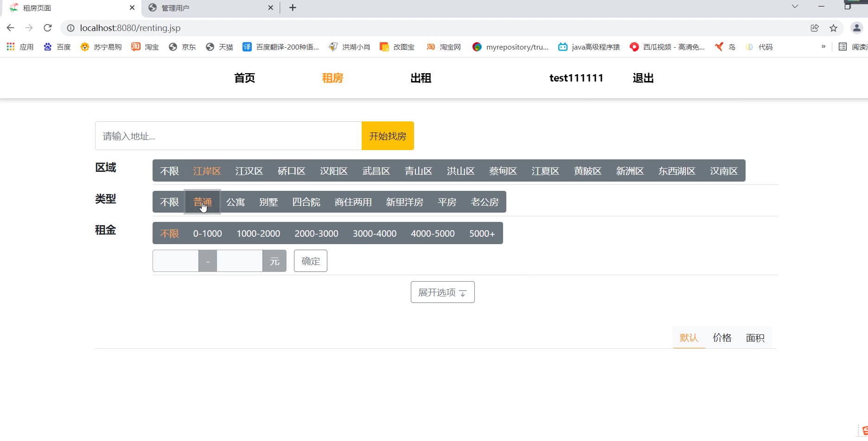Go to 出租 in the navigation bar
Viewport: 868px width, 441px height.
tap(421, 78)
